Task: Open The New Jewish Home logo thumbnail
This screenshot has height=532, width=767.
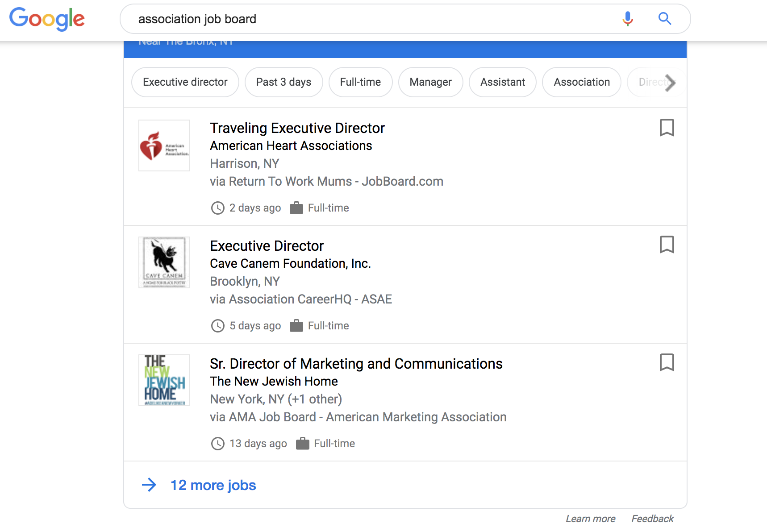Action: tap(164, 380)
